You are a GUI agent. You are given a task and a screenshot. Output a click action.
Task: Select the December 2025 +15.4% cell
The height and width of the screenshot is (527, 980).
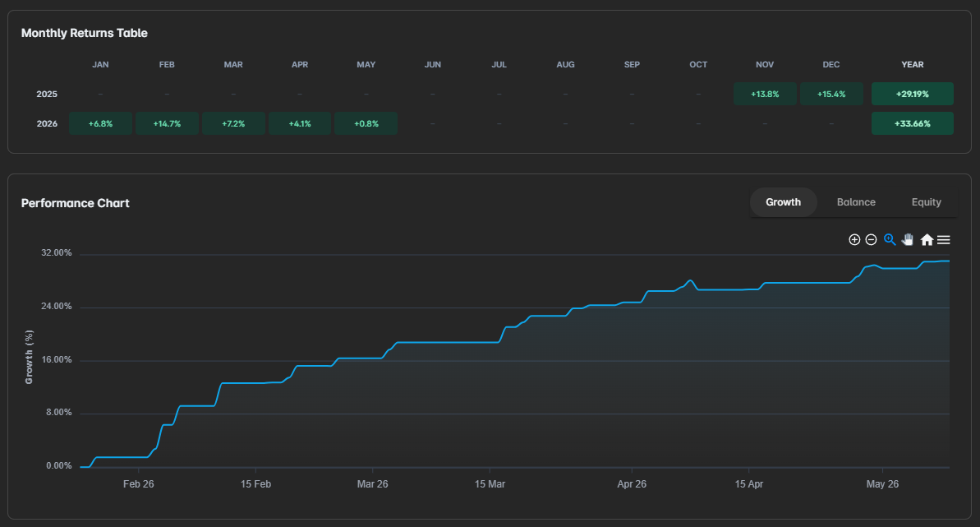[831, 94]
